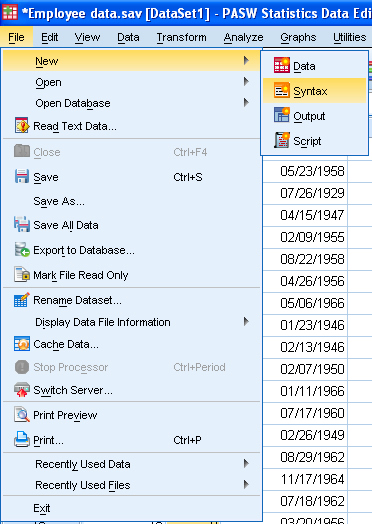Click the Cache Data icon
The height and width of the screenshot is (524, 372).
click(22, 344)
